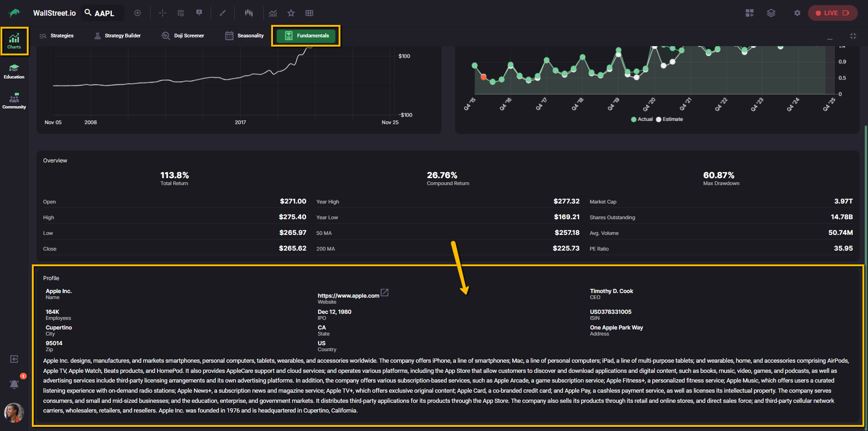Open the grid layout icon
Viewport: 868px width, 431px height.
[x=310, y=13]
